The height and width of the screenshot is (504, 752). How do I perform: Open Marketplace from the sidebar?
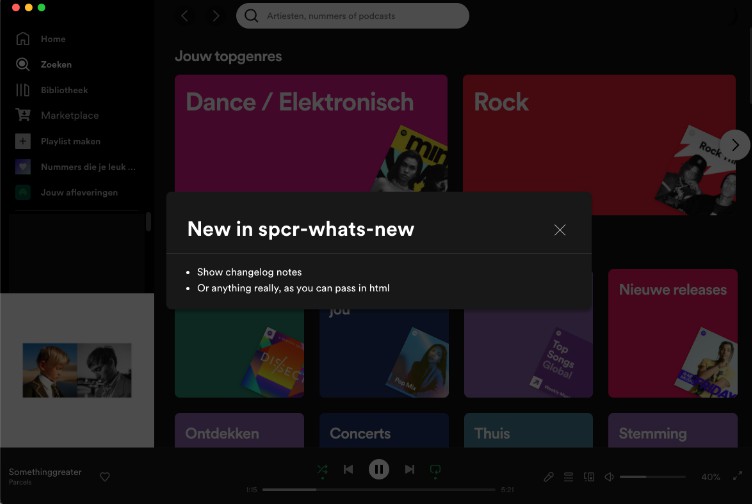pyautogui.click(x=69, y=115)
